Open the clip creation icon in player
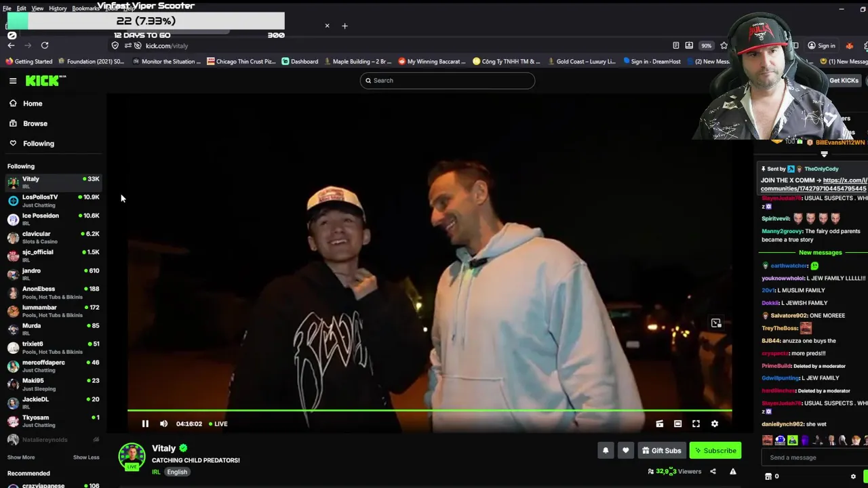Screen dimensions: 868x488 coord(659,424)
